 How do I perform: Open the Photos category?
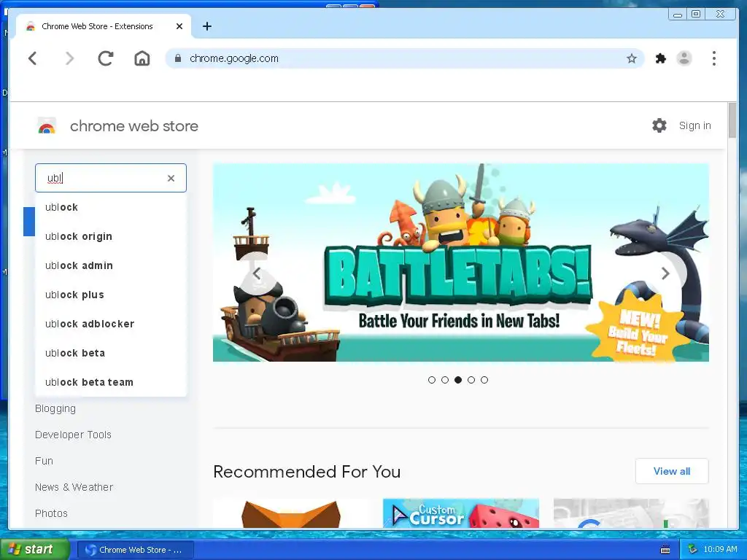click(51, 513)
